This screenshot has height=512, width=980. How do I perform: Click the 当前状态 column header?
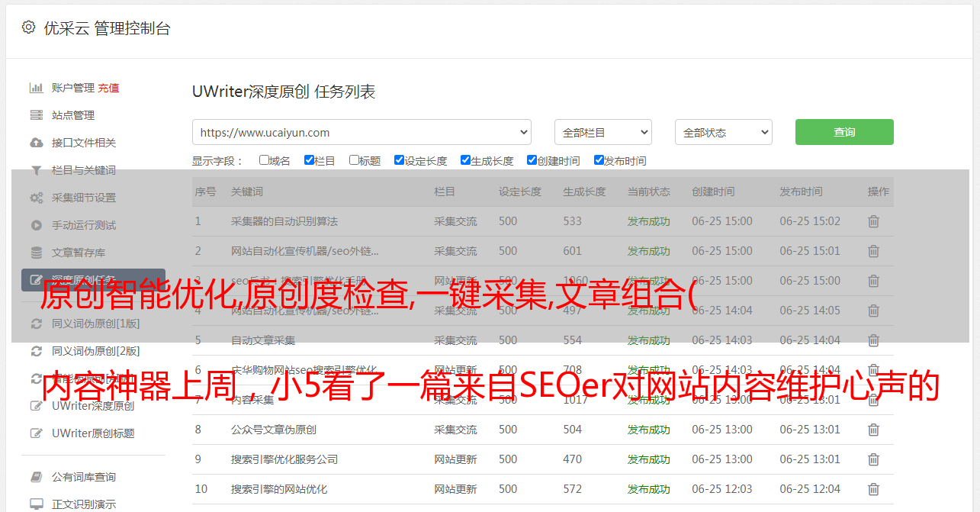pyautogui.click(x=649, y=192)
